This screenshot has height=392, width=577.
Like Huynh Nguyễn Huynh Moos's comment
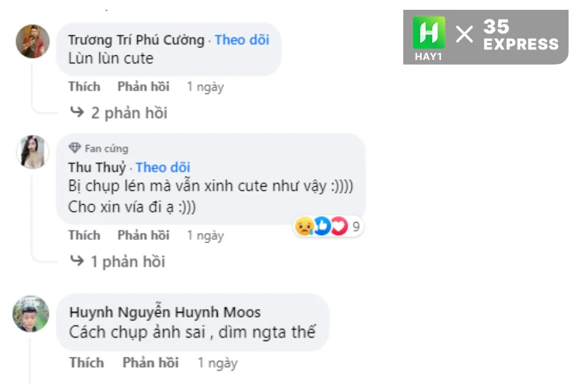coord(87,363)
